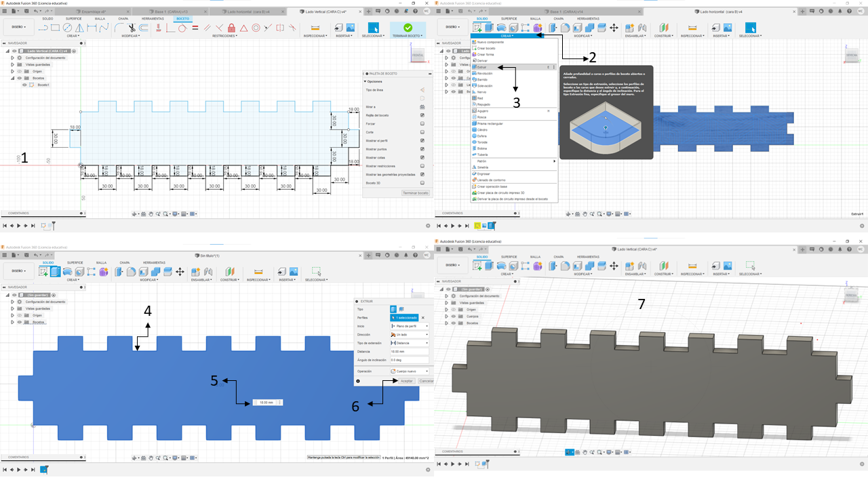The height and width of the screenshot is (488, 868).
Task: Click the Undo arrow in the sketch window
Action: [35, 11]
